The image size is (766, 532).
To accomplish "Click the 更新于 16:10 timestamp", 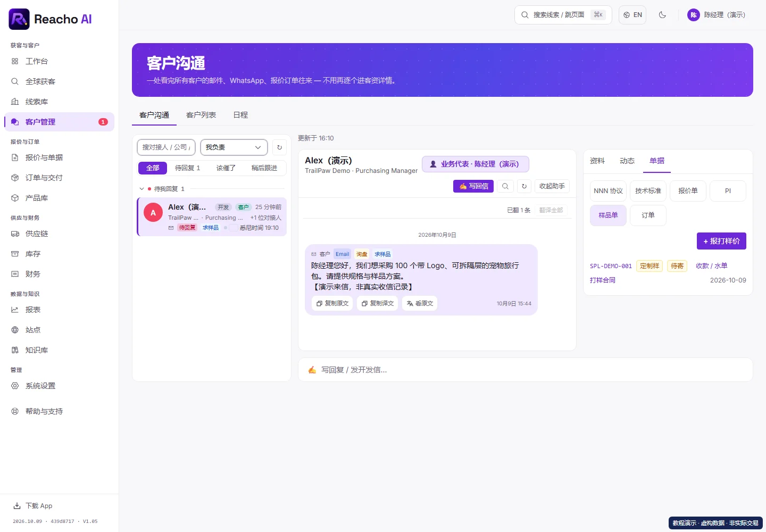I will click(316, 138).
